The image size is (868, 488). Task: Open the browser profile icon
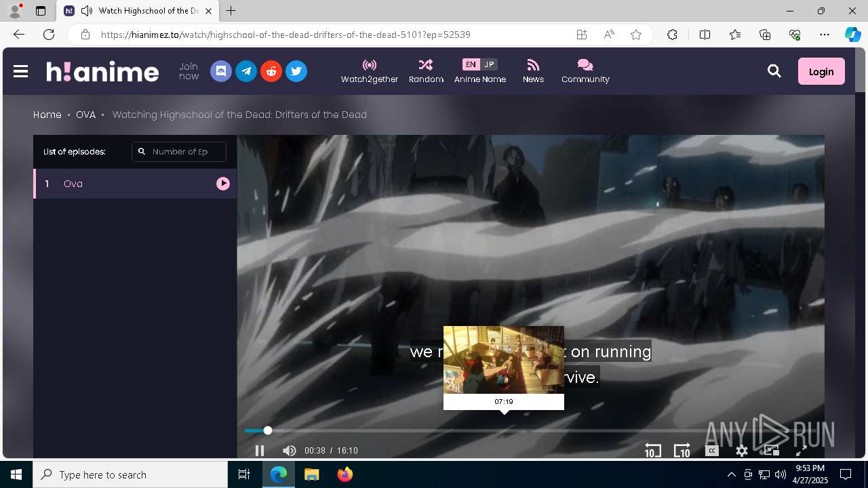[15, 11]
